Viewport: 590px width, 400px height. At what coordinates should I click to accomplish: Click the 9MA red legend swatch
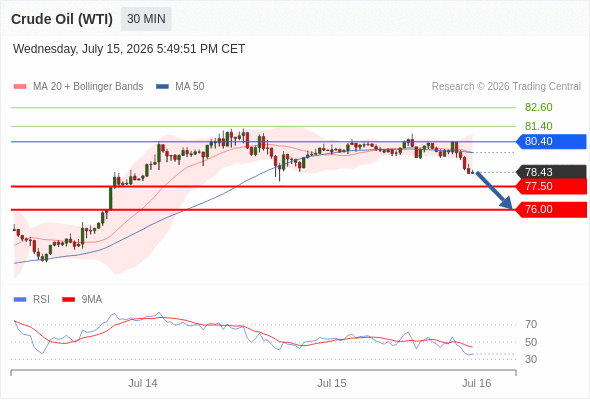(x=68, y=300)
